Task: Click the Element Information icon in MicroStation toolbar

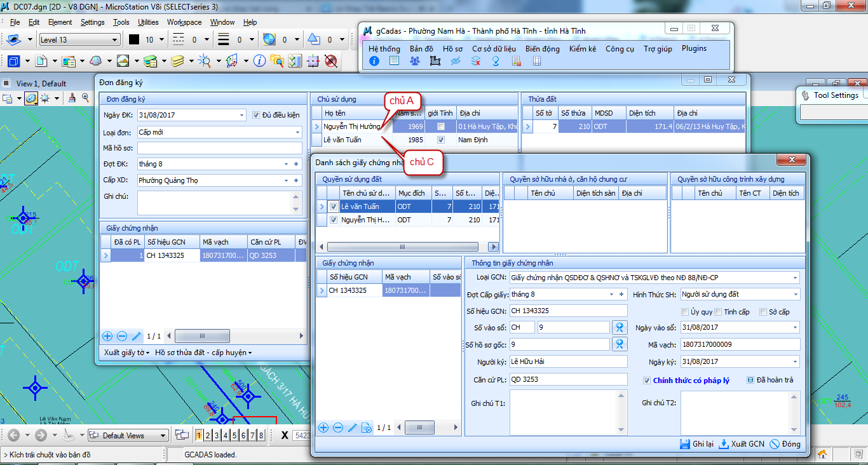Action: (259, 61)
